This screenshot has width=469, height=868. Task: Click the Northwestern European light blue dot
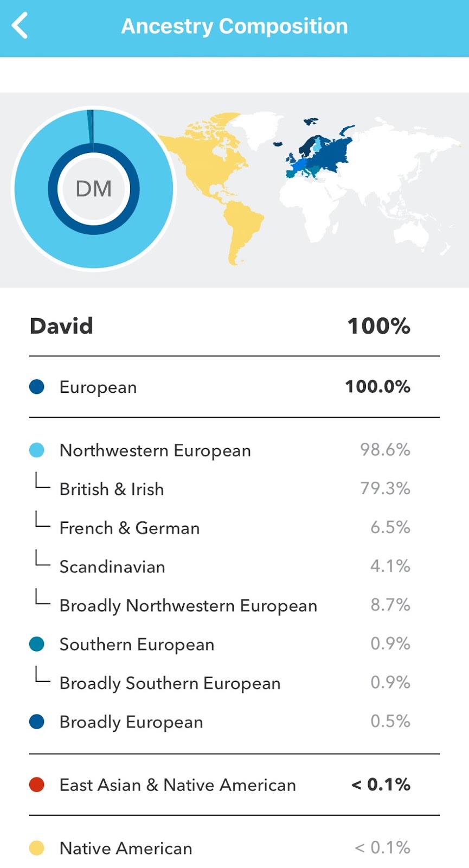(x=37, y=450)
